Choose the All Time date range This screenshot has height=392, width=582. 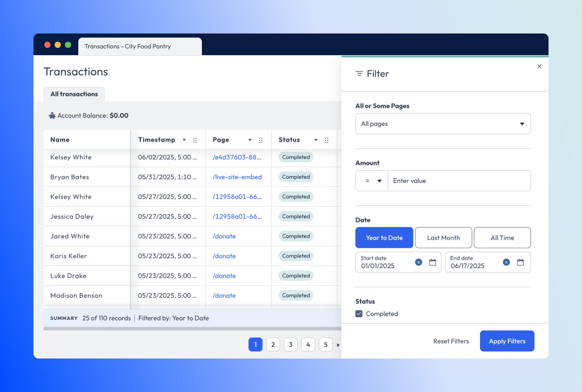click(502, 237)
